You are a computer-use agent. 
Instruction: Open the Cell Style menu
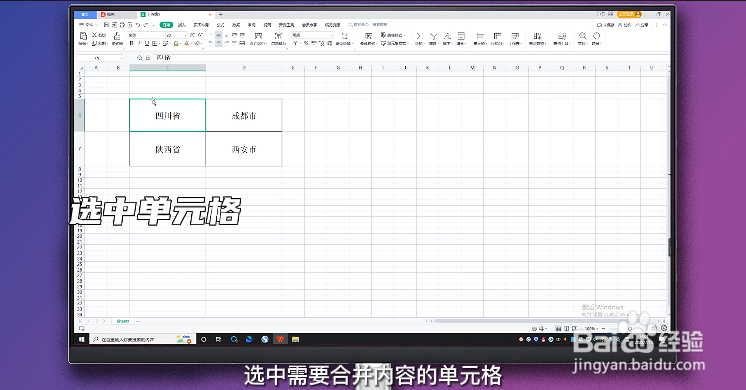coord(394,43)
